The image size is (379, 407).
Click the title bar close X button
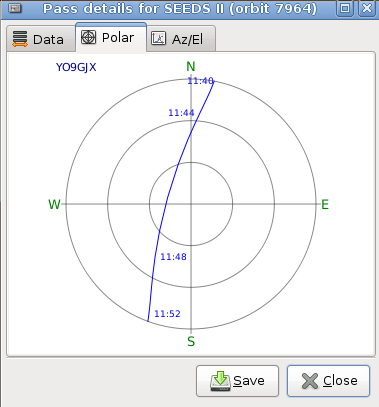coord(367,8)
